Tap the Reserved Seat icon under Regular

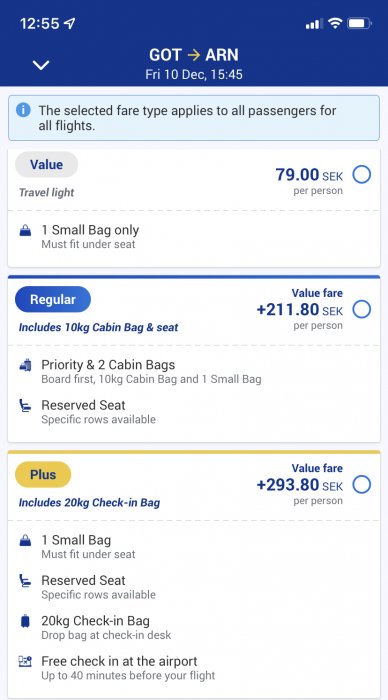pos(25,406)
